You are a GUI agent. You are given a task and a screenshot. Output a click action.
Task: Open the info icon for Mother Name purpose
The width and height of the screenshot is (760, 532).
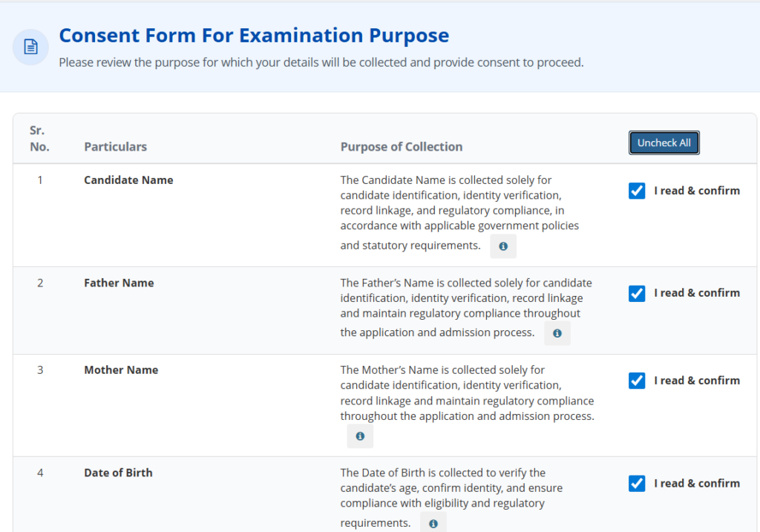[x=360, y=436]
